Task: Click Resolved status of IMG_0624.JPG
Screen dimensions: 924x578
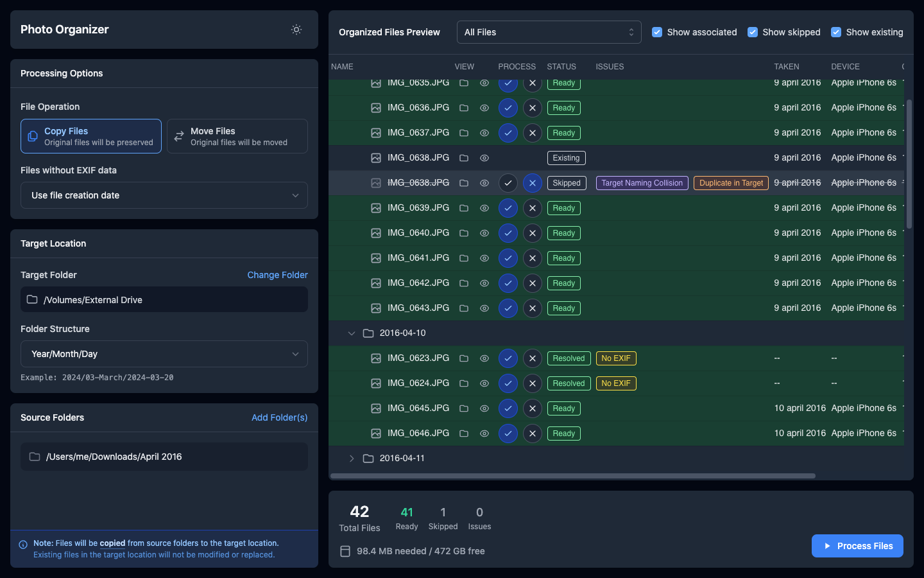Action: coord(569,383)
